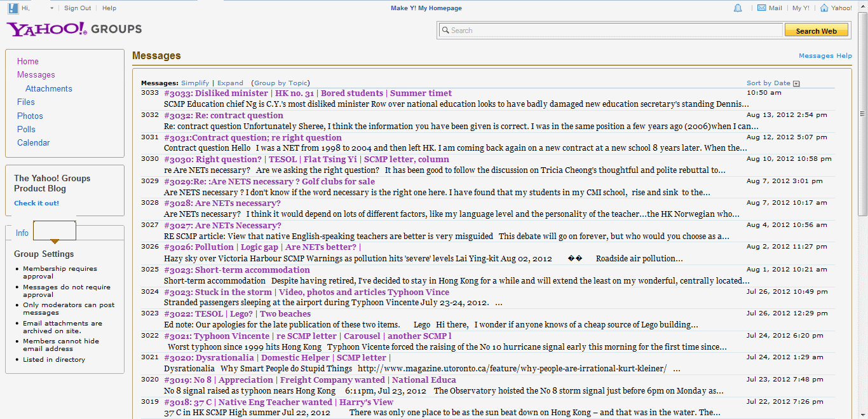Open Yahoo Mail via the envelope icon
868x419 pixels.
pos(761,8)
